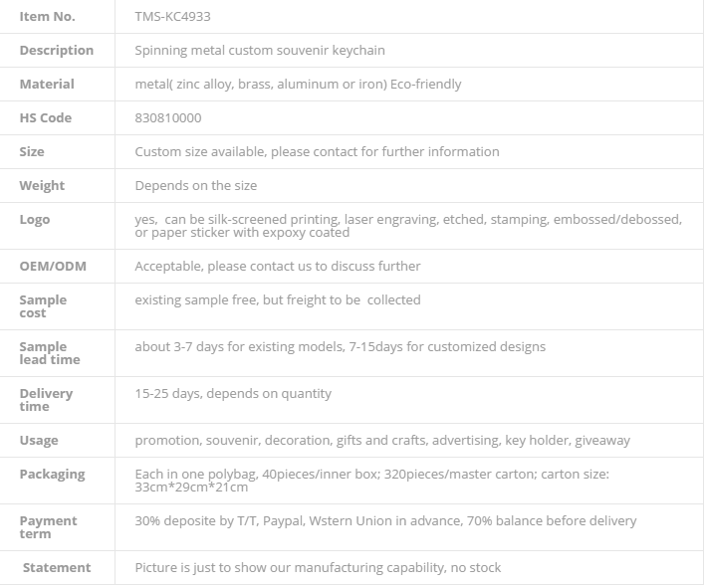Click 'Acceptable, please contact us to discuss further'
704x588 pixels.
(278, 266)
